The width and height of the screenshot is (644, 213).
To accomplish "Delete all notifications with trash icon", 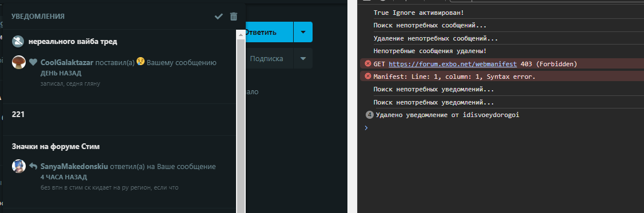I will pos(234,17).
